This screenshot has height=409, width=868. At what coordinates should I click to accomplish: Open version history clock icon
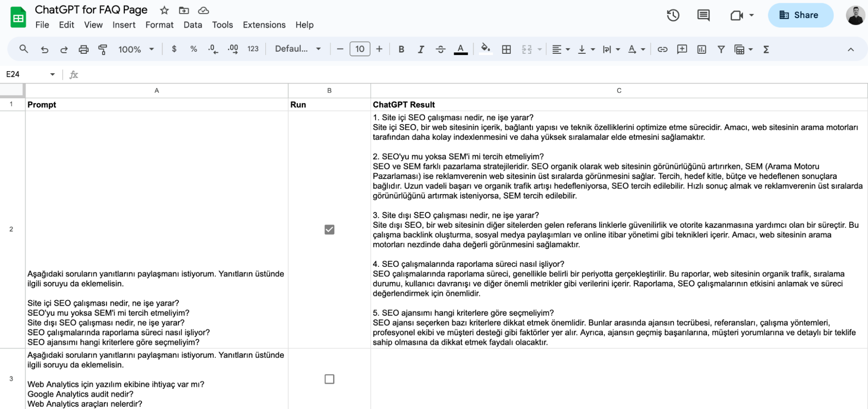pyautogui.click(x=673, y=16)
